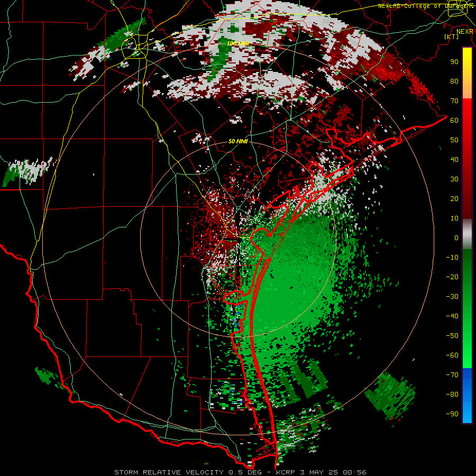Click the gray zero-velocity segment of the color bar
476x476 pixels.
(467, 234)
